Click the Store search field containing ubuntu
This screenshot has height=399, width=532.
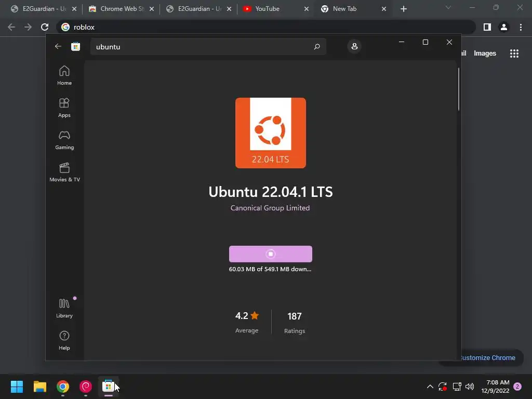pyautogui.click(x=208, y=46)
